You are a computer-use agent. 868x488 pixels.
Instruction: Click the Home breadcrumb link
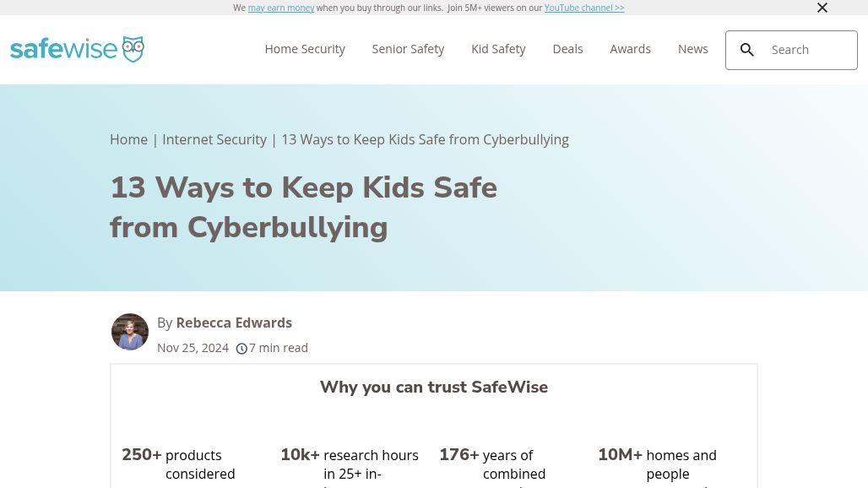128,139
